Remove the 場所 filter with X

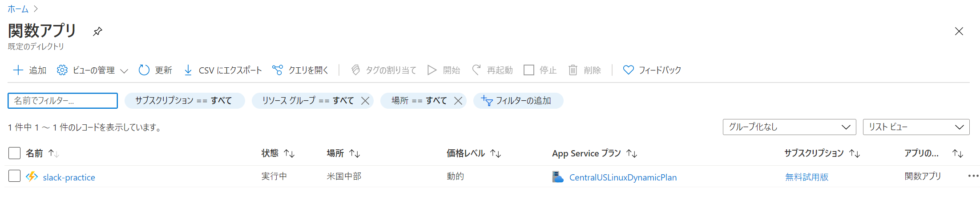point(458,101)
